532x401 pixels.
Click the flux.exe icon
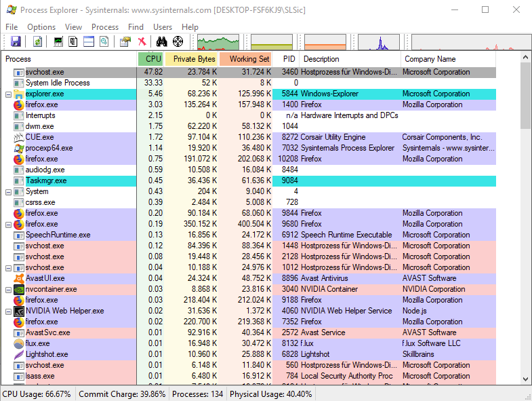pos(19,343)
